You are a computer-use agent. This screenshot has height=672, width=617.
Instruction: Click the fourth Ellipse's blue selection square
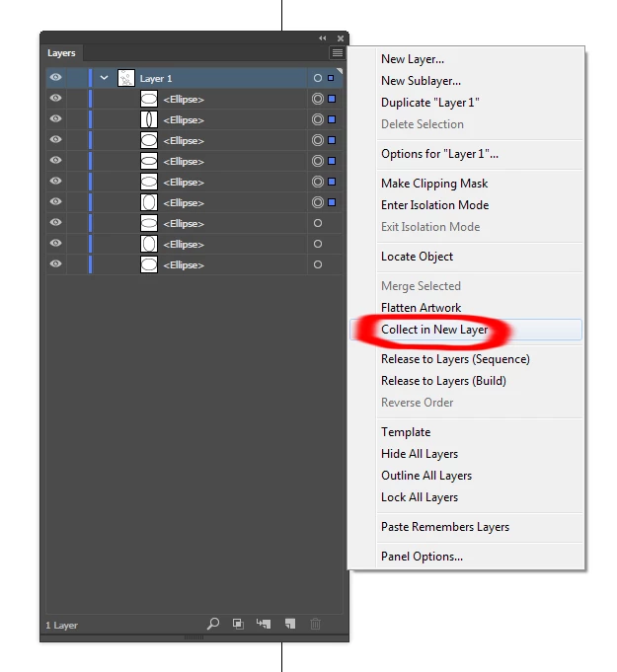(x=332, y=161)
